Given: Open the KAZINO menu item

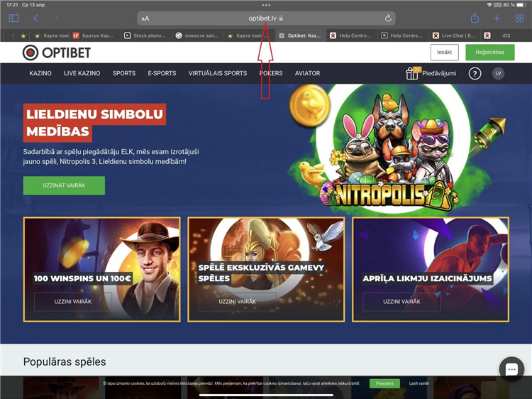Looking at the screenshot, I should (40, 73).
